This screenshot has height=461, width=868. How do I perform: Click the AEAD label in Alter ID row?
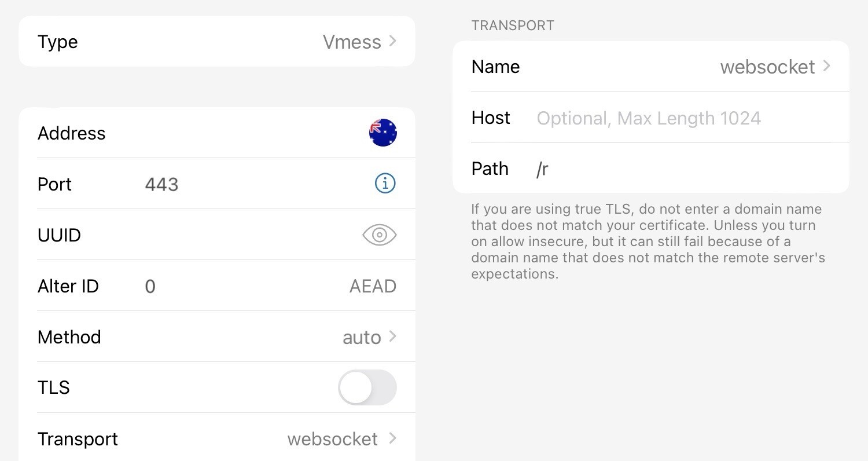[373, 286]
